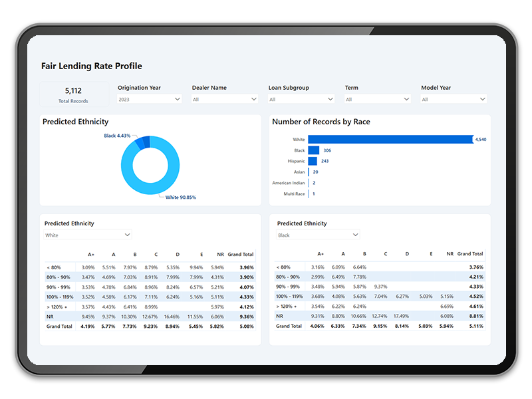Click the "4.52%" grand total in the Black table

(x=476, y=296)
